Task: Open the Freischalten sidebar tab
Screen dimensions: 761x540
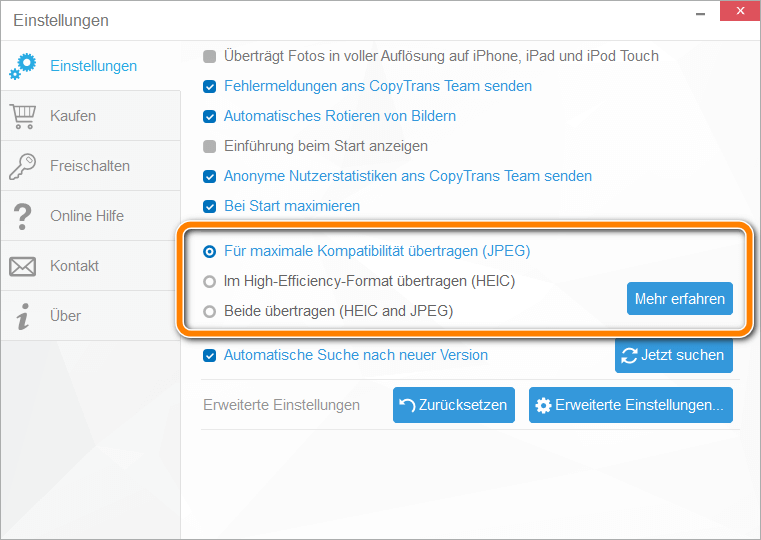Action: tap(91, 166)
